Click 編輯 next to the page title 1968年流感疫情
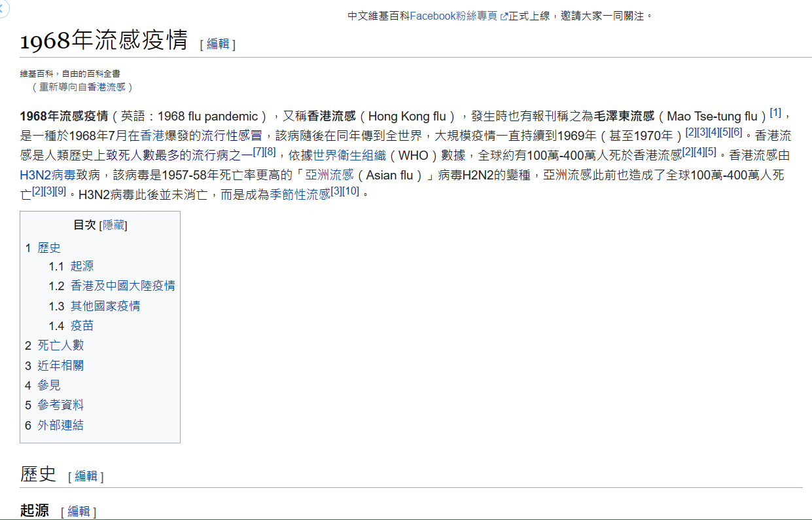Viewport: 812px width, 520px height. pos(218,44)
